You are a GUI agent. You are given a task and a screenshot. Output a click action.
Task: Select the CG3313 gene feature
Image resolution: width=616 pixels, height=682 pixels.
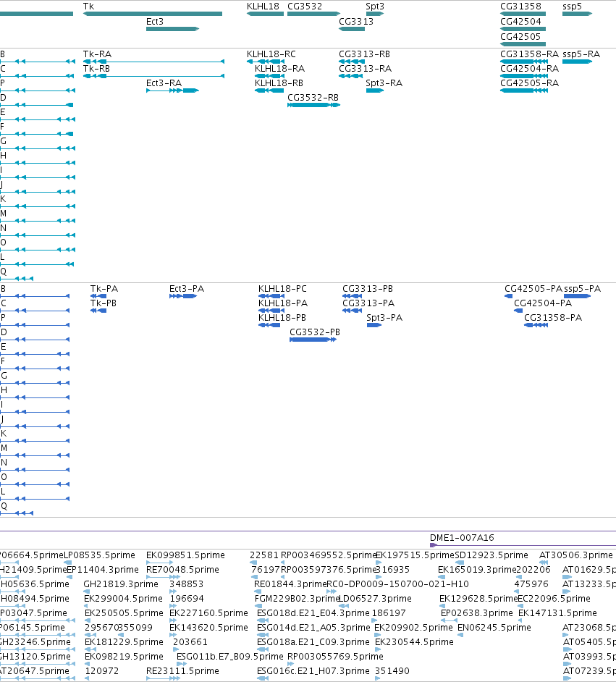point(352,29)
